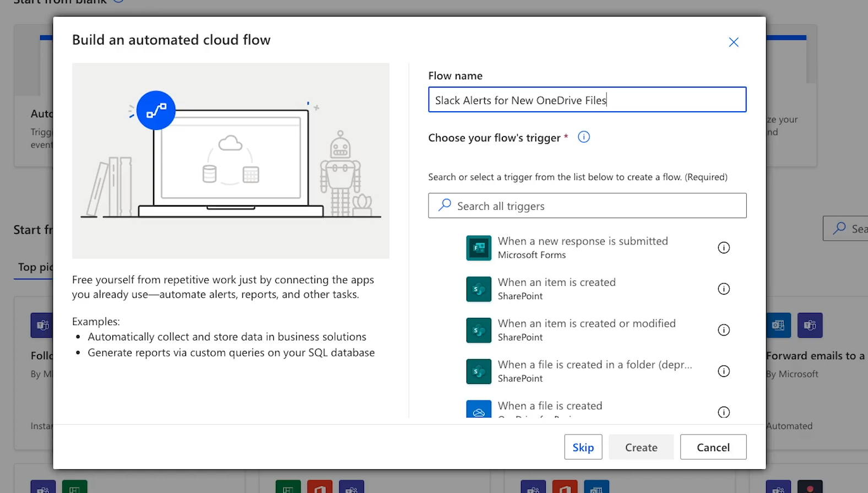Select Microsoft Forms new response trigger icon
Viewport: 868px width, 493px height.
pyautogui.click(x=479, y=248)
